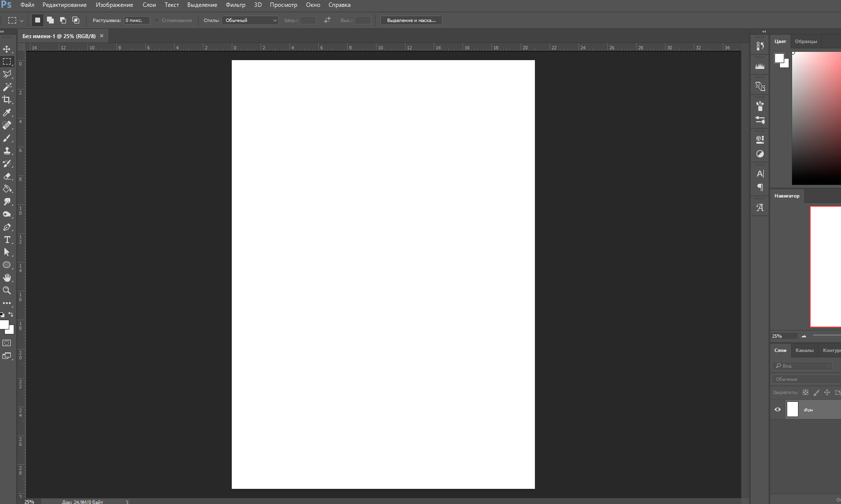841x504 pixels.
Task: Select the Eyedropper tool
Action: 7,112
